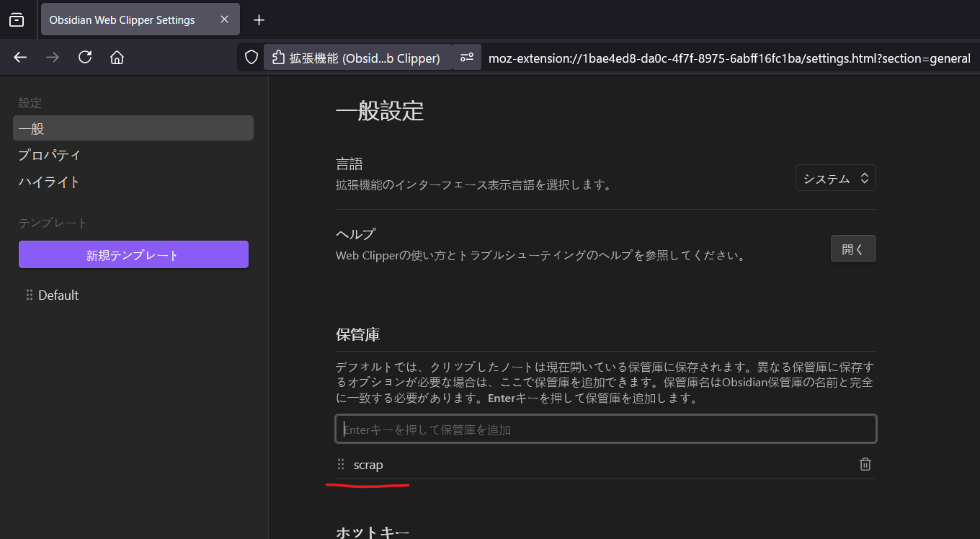
Task: Reload the current page
Action: [x=85, y=58]
